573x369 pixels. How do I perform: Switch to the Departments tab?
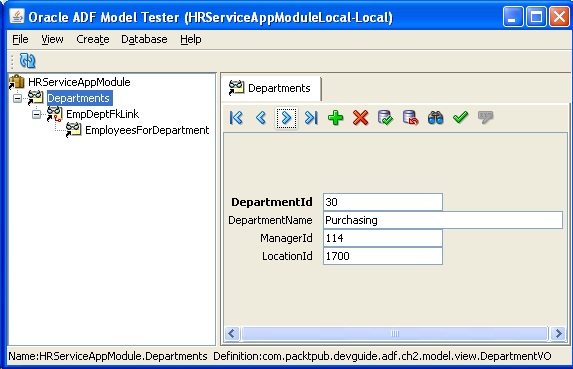(x=271, y=88)
